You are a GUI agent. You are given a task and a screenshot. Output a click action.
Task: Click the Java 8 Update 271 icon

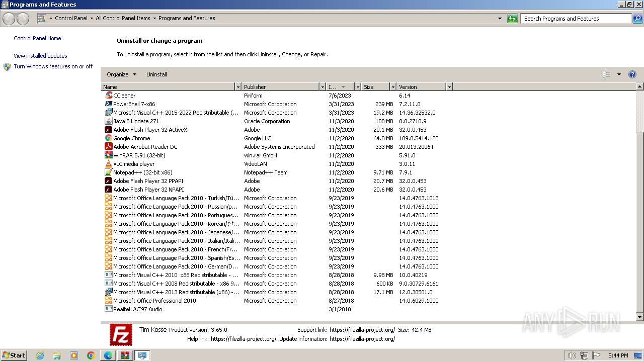coord(109,121)
